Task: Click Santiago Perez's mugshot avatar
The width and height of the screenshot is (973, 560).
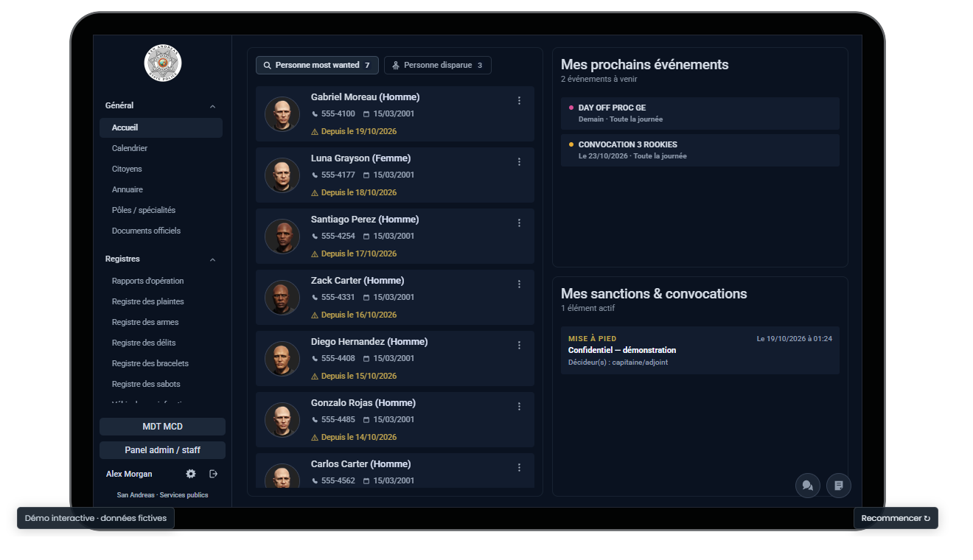Action: tap(282, 237)
